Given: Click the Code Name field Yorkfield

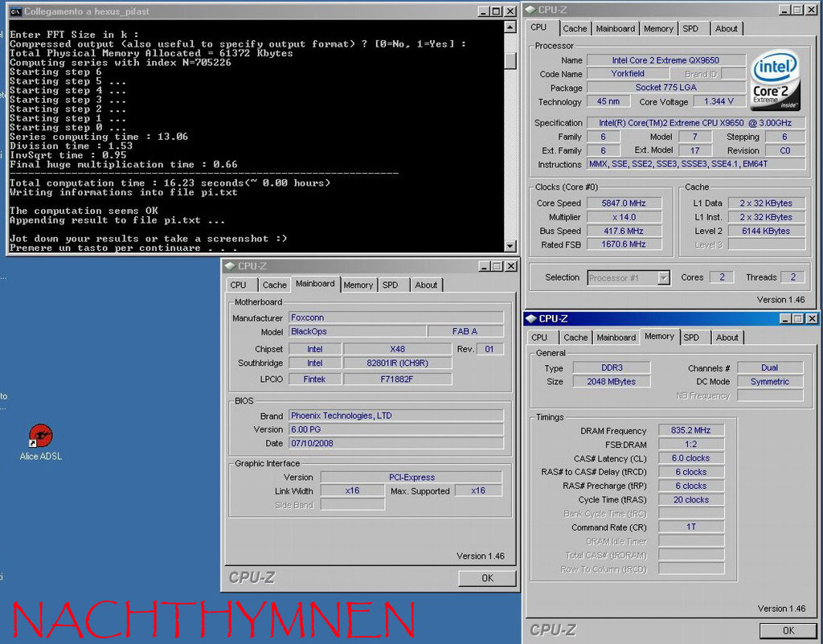Looking at the screenshot, I should click(x=627, y=73).
